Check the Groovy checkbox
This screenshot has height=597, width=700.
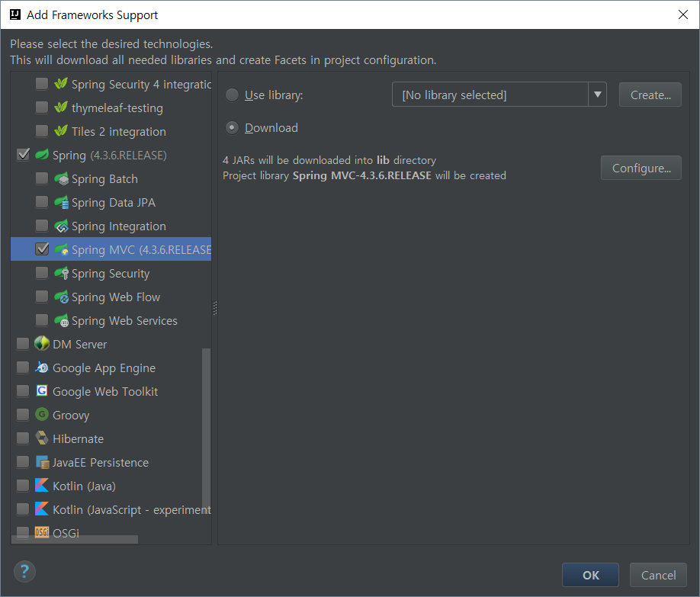tap(23, 414)
